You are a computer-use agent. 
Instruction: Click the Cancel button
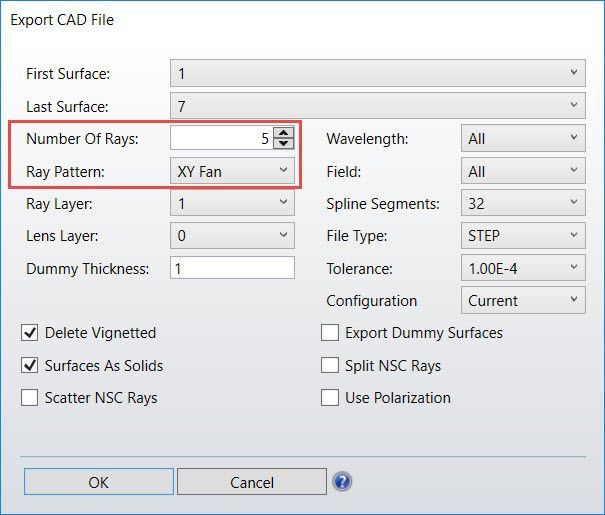tap(252, 482)
